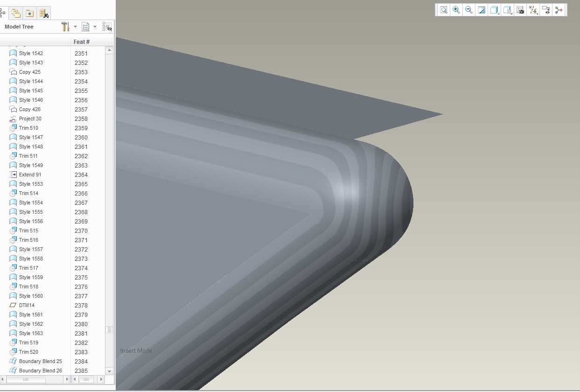
Task: Click feature number 2358
Action: [81, 119]
